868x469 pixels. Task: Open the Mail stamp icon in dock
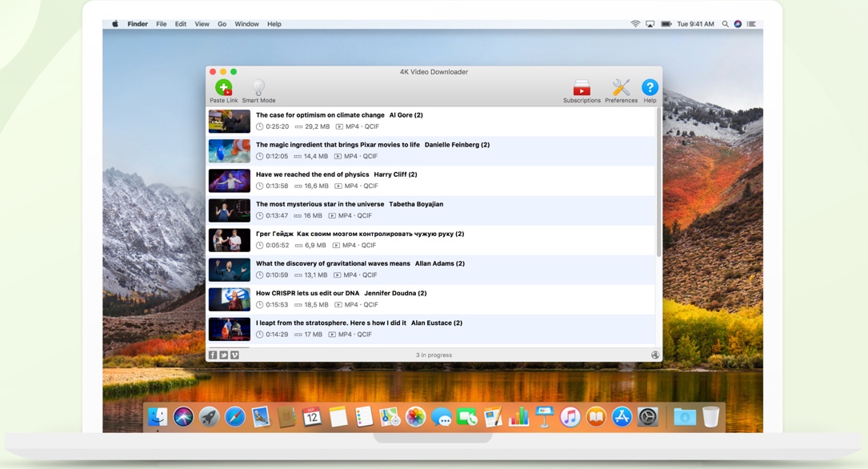(261, 417)
